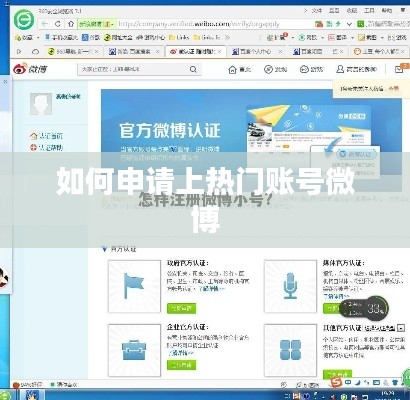The height and width of the screenshot is (400, 410).
Task: Open the browser home page icon
Action: pyautogui.click(x=71, y=24)
